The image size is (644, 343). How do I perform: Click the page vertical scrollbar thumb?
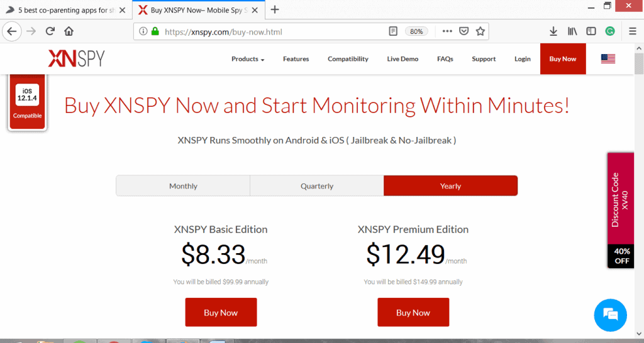[x=639, y=64]
